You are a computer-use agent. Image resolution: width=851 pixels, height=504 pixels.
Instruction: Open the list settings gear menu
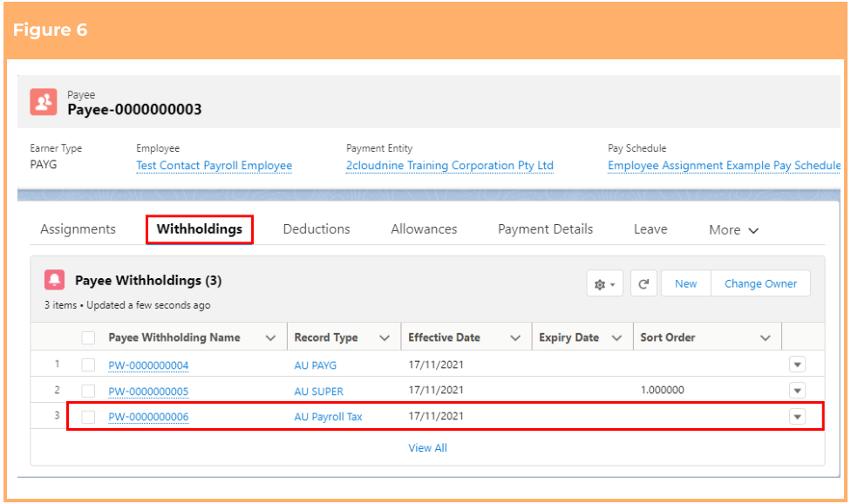tap(604, 283)
